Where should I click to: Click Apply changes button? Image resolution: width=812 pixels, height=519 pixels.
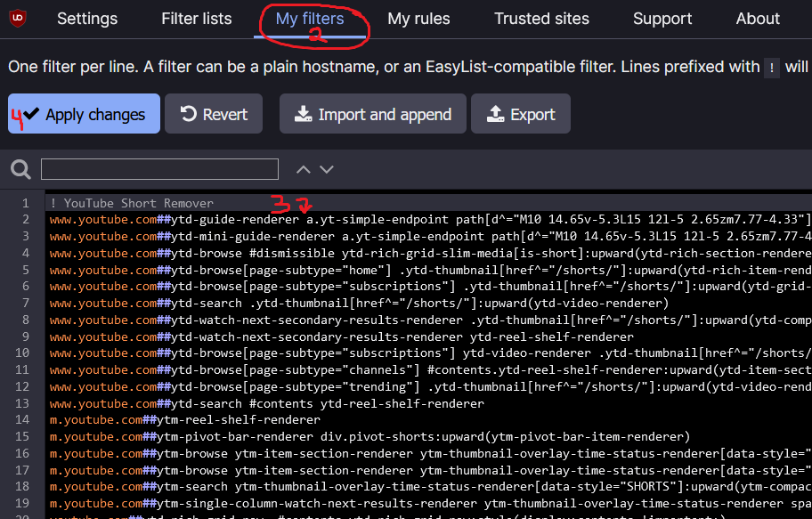click(84, 114)
